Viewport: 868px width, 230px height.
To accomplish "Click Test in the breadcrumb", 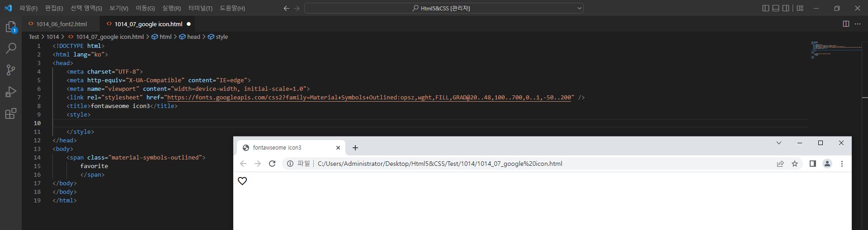I will 34,37.
